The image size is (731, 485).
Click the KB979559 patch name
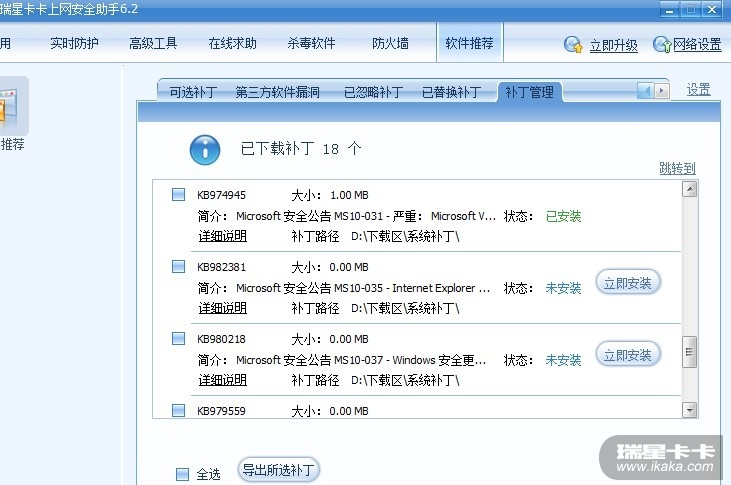pyautogui.click(x=221, y=411)
